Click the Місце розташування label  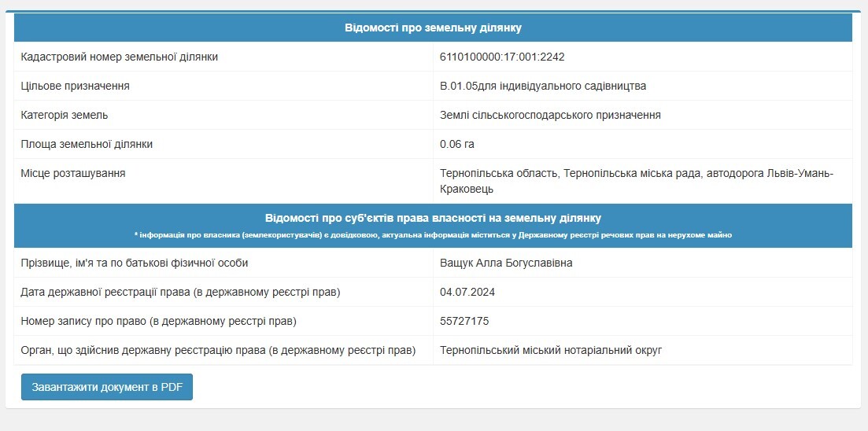click(73, 173)
